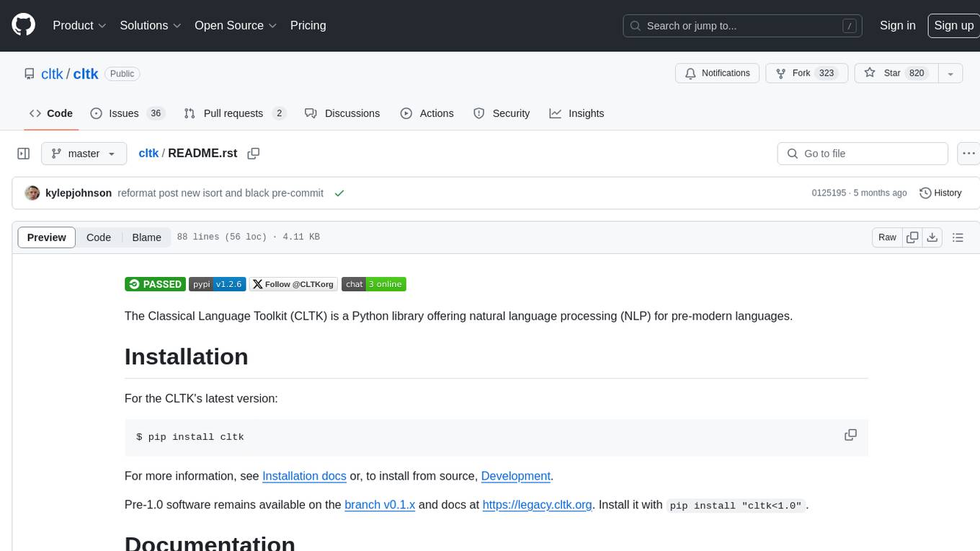
Task: Open the Installation docs link
Action: pos(304,476)
